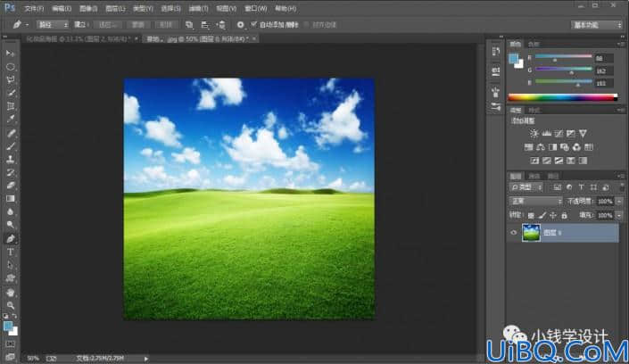This screenshot has width=629, height=364.
Task: Select the Type tool in toolbox
Action: [x=11, y=252]
